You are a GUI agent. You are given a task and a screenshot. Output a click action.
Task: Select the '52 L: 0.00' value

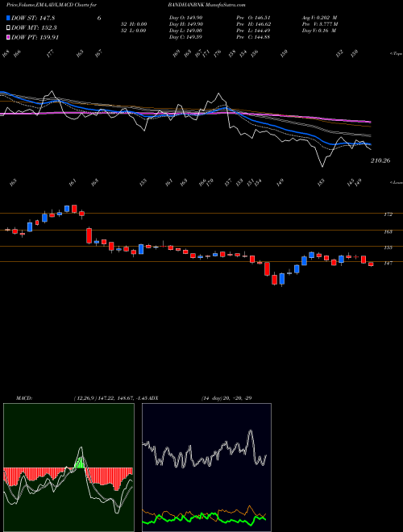pyautogui.click(x=133, y=31)
